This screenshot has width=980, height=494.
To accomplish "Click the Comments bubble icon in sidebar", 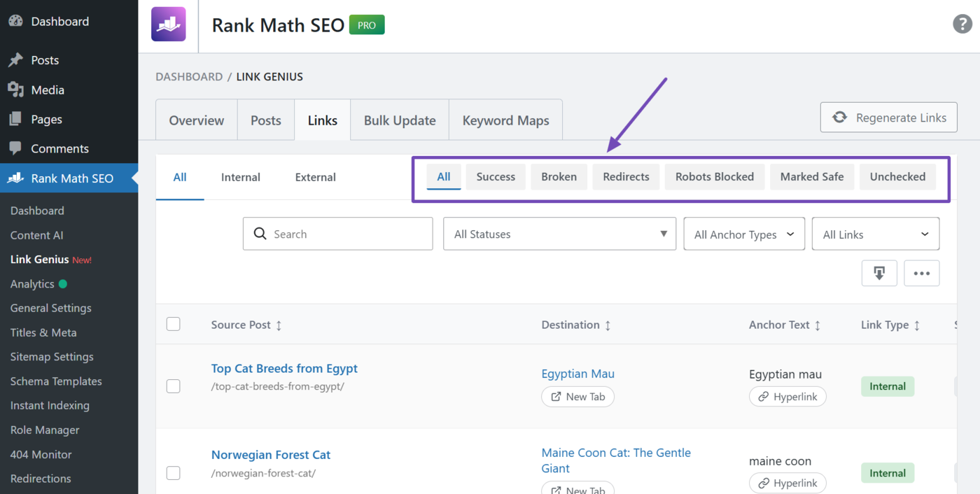I will pos(15,148).
